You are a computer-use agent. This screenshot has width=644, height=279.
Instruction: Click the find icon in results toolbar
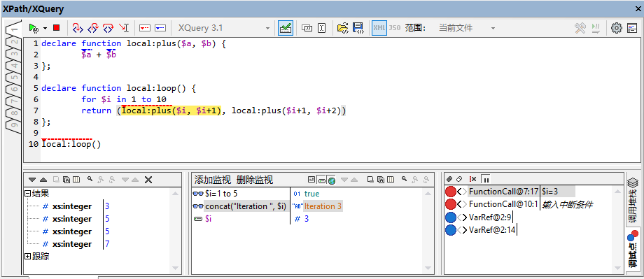(x=90, y=179)
